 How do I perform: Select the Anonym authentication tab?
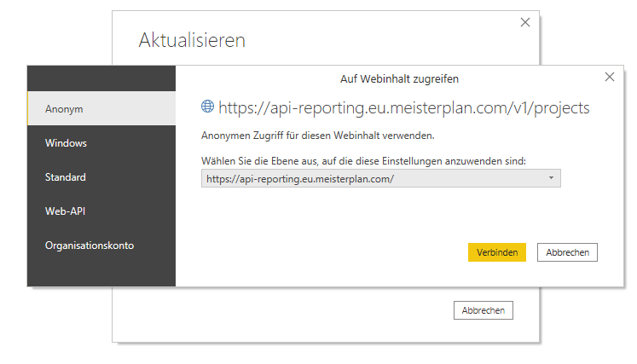tap(101, 108)
